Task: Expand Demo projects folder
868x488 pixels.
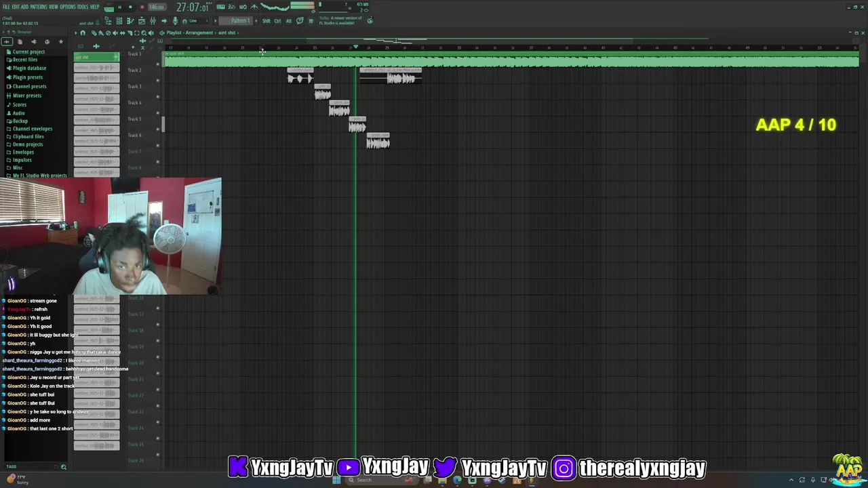Action: click(x=27, y=144)
